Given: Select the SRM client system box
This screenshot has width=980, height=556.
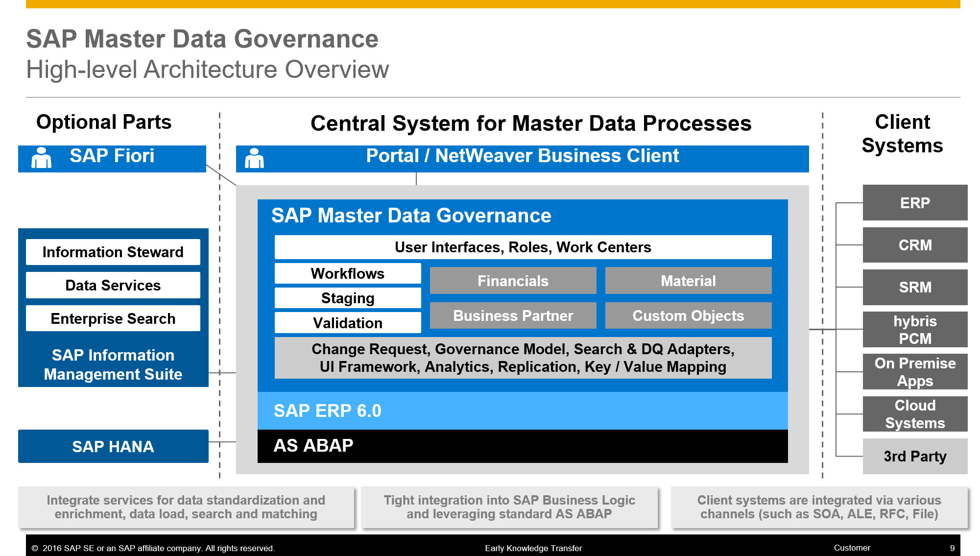Looking at the screenshot, I should [x=915, y=287].
